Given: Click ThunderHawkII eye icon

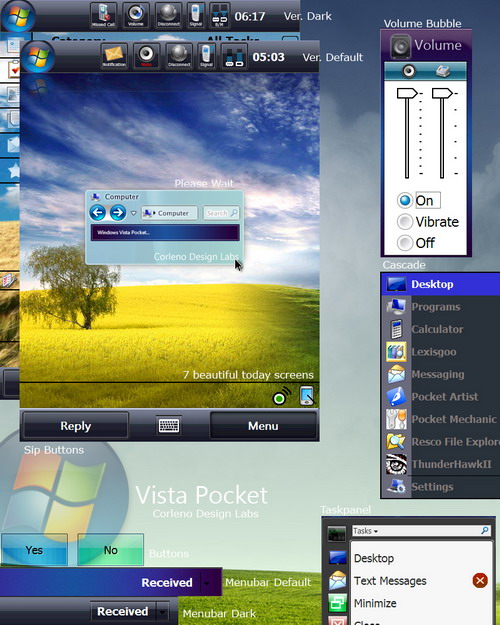Looking at the screenshot, I should point(396,464).
